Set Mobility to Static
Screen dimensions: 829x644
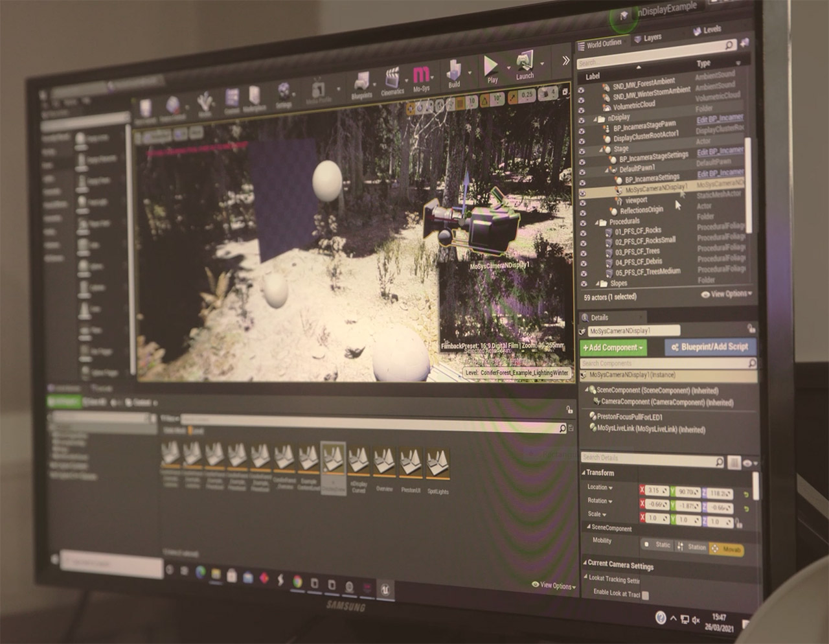pyautogui.click(x=657, y=546)
